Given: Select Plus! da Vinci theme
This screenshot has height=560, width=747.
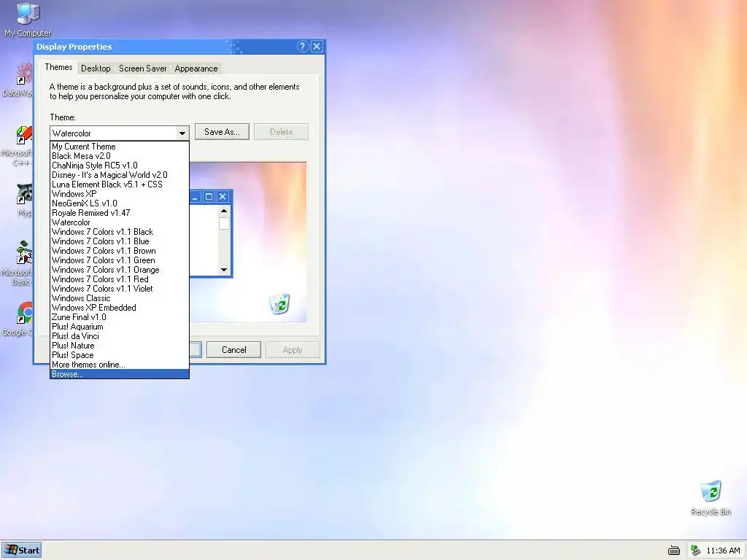Looking at the screenshot, I should click(x=120, y=336).
